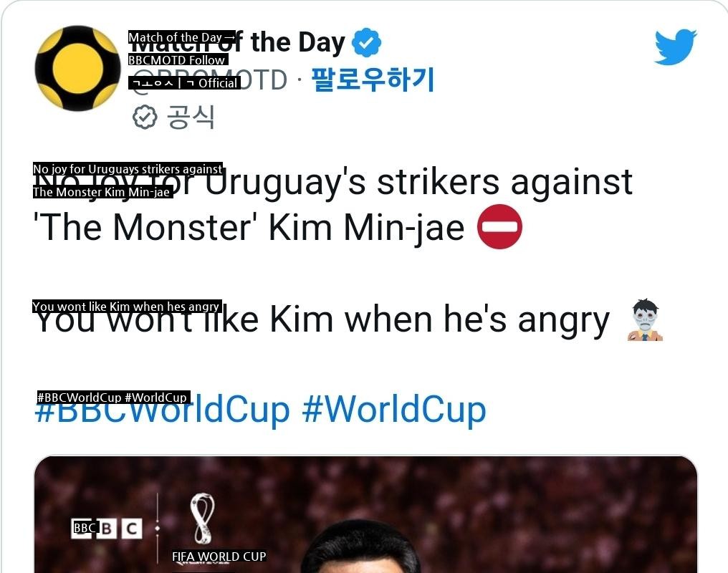Viewport: 728px width, 573px height.
Task: Open the #WorldCup hashtag
Action: click(394, 409)
